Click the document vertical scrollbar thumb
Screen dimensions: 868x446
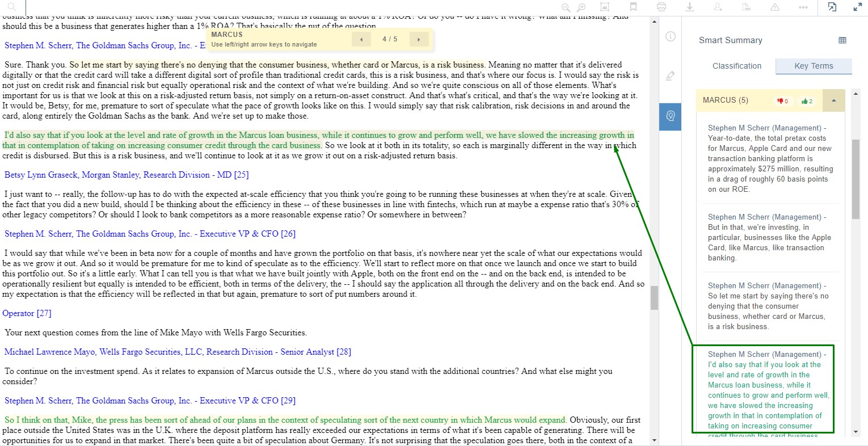click(x=654, y=298)
